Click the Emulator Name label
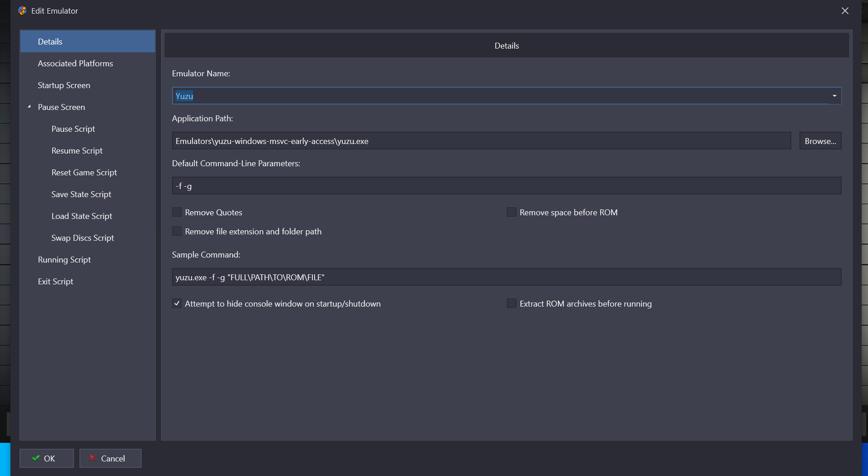The height and width of the screenshot is (476, 868). point(201,73)
